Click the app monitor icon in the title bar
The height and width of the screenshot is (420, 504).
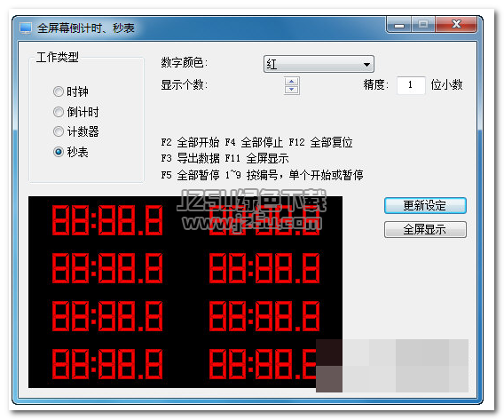click(26, 28)
